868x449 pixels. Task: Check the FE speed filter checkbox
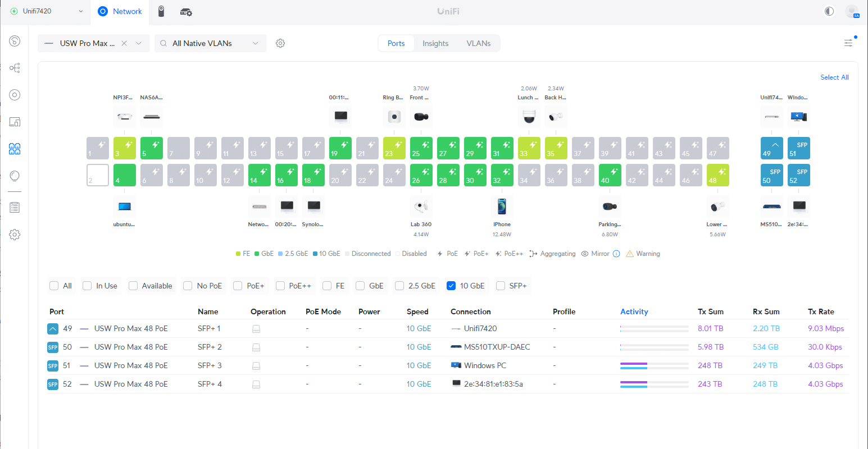coord(327,286)
